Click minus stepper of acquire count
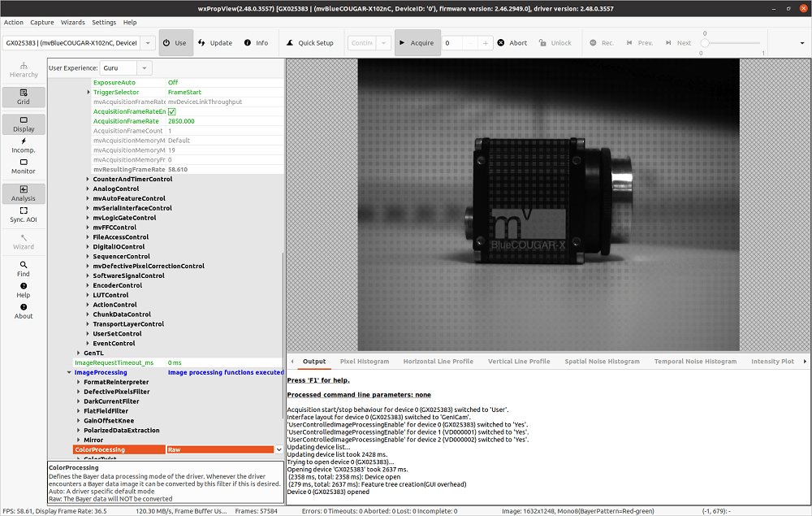Screen dimensions: 812x516 [x=469, y=43]
